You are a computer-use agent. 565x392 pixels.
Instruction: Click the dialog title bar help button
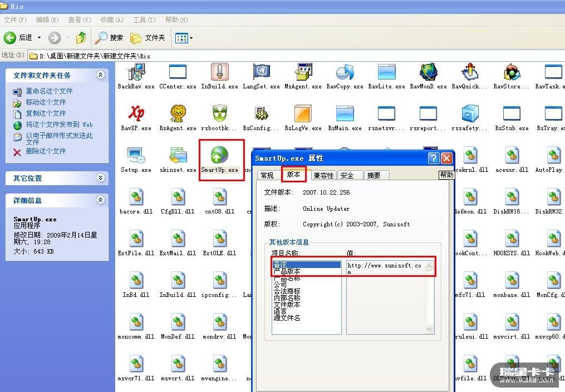434,158
